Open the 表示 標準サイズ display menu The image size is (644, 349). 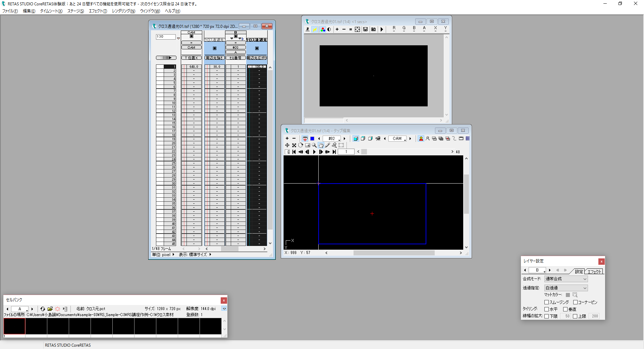pos(195,255)
